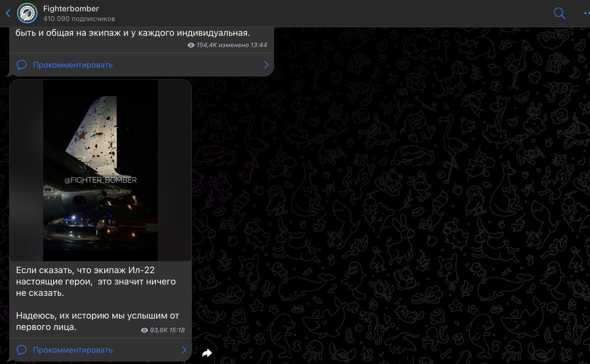Click Прокомментировать under the Ил-22 post
The image size is (590, 364).
[x=73, y=350]
